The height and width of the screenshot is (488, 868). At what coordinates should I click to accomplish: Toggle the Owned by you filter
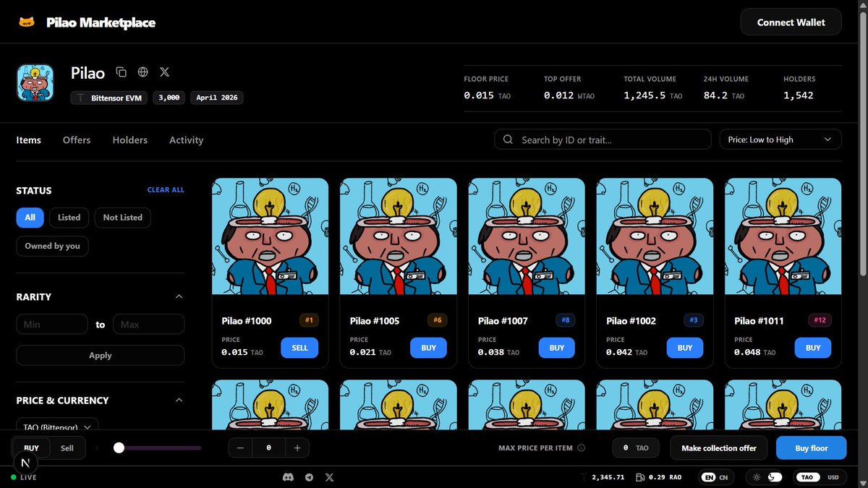[x=53, y=246]
